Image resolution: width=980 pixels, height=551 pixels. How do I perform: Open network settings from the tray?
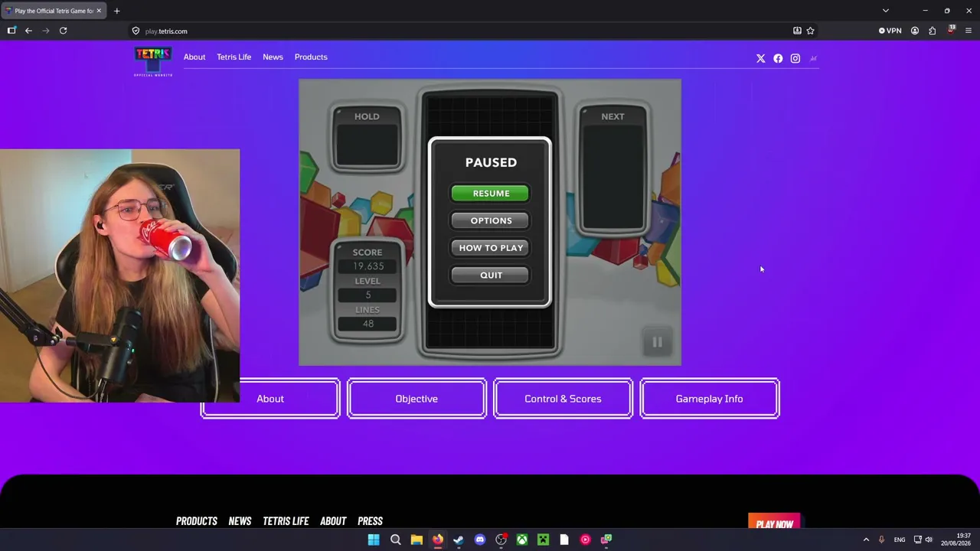917,540
